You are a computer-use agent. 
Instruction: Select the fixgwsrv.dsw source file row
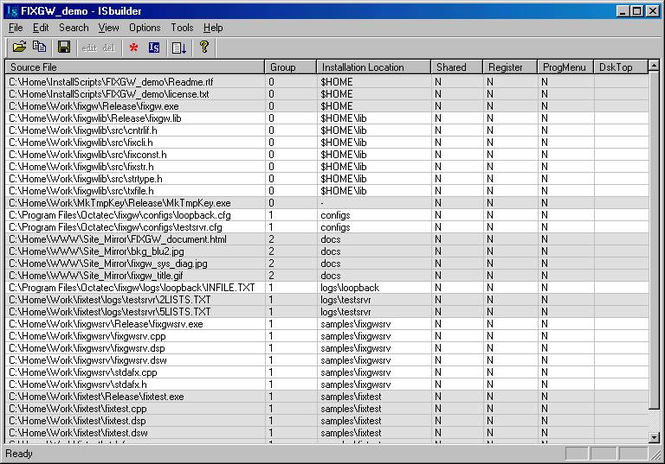327,360
